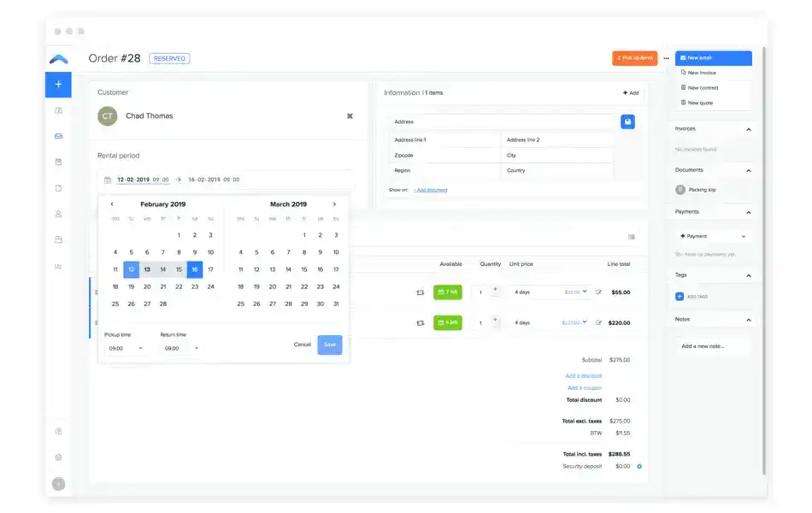
Task: Go to next month in the calendar
Action: coord(334,204)
